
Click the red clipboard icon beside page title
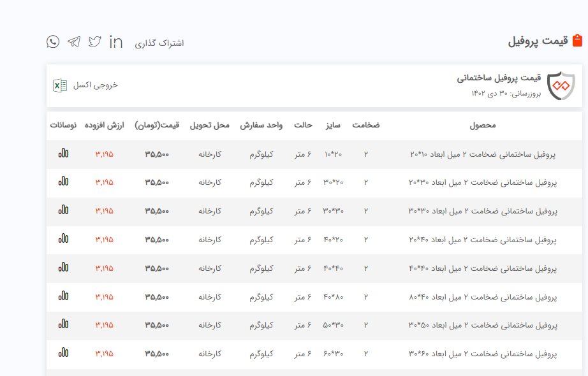coord(577,41)
